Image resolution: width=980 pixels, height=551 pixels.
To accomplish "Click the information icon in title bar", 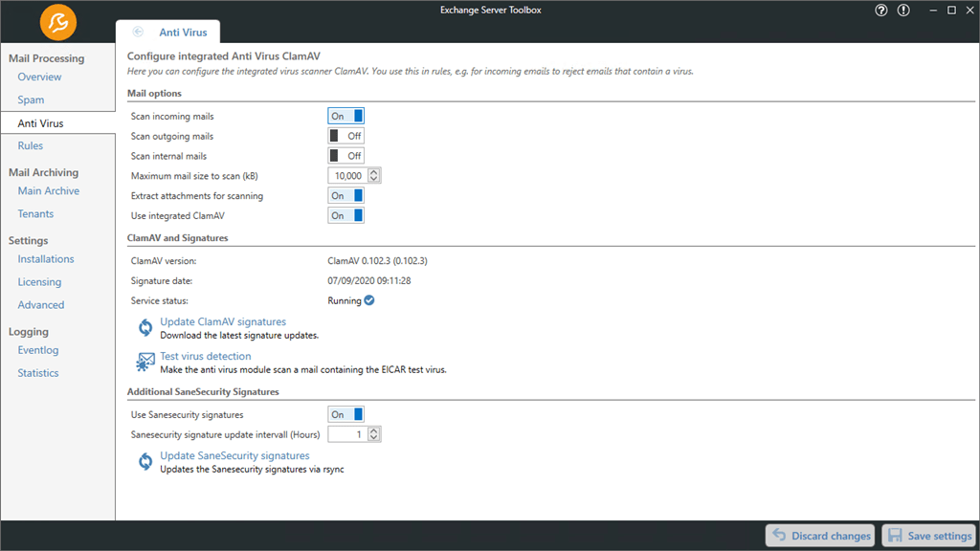I will [904, 11].
